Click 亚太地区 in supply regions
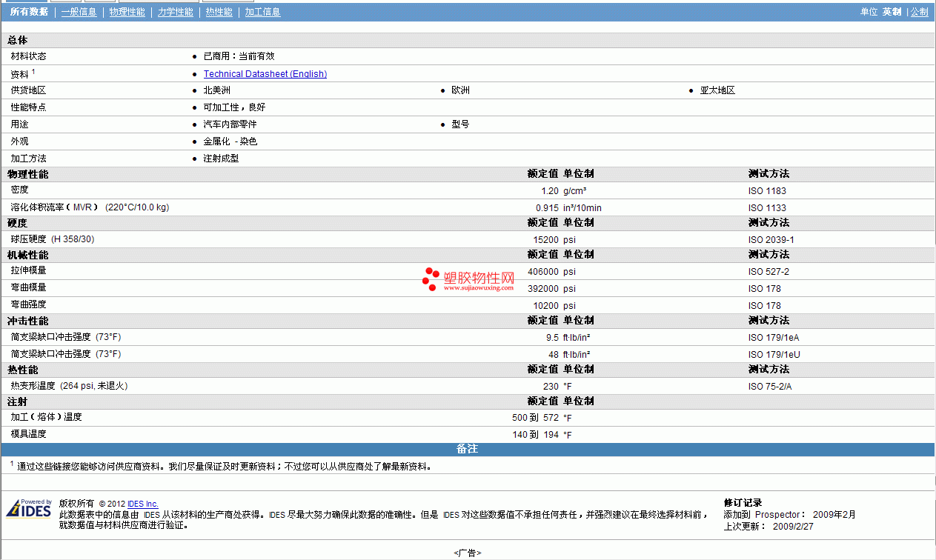This screenshot has width=936, height=560. pyautogui.click(x=717, y=90)
